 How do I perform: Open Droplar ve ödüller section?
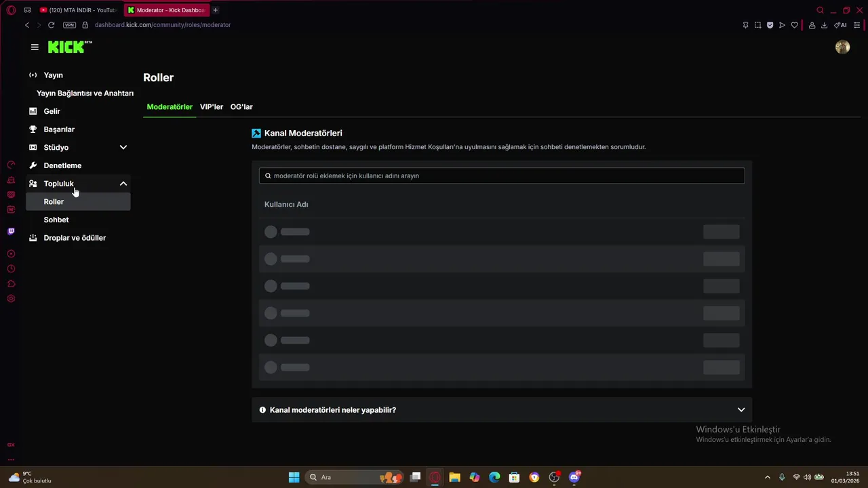[78, 238]
